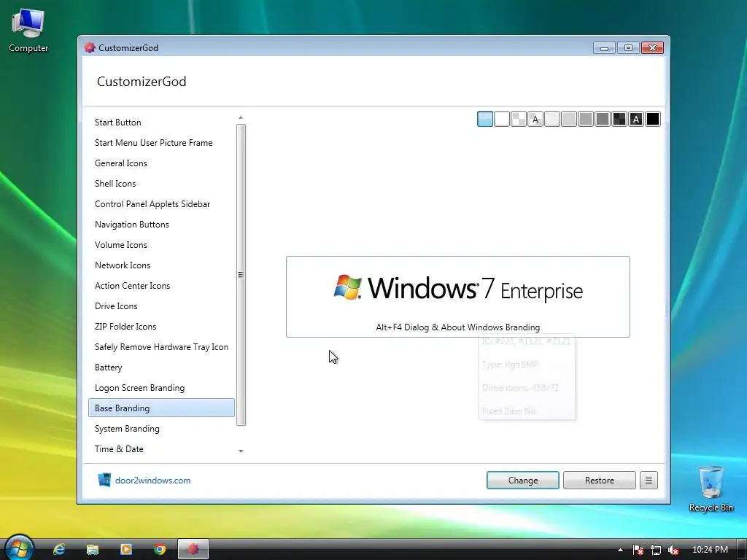Select the plain white preview background swatch
Image resolution: width=747 pixels, height=560 pixels.
point(502,119)
